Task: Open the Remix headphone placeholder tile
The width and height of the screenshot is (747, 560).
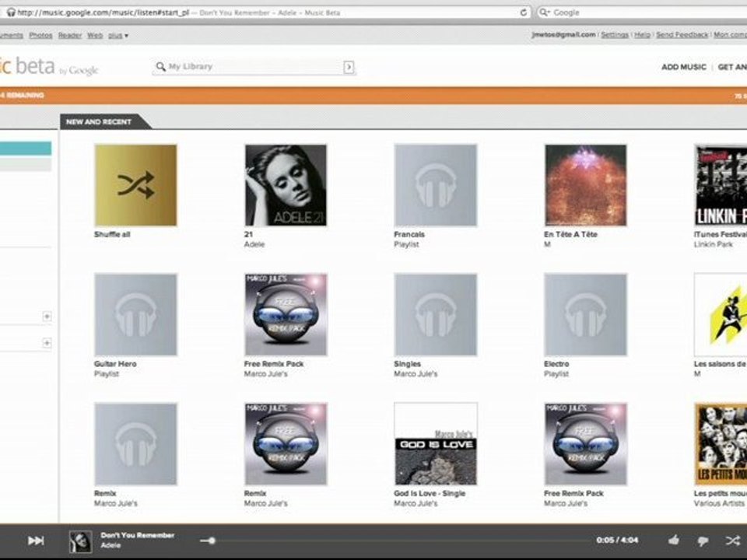Action: 135,444
